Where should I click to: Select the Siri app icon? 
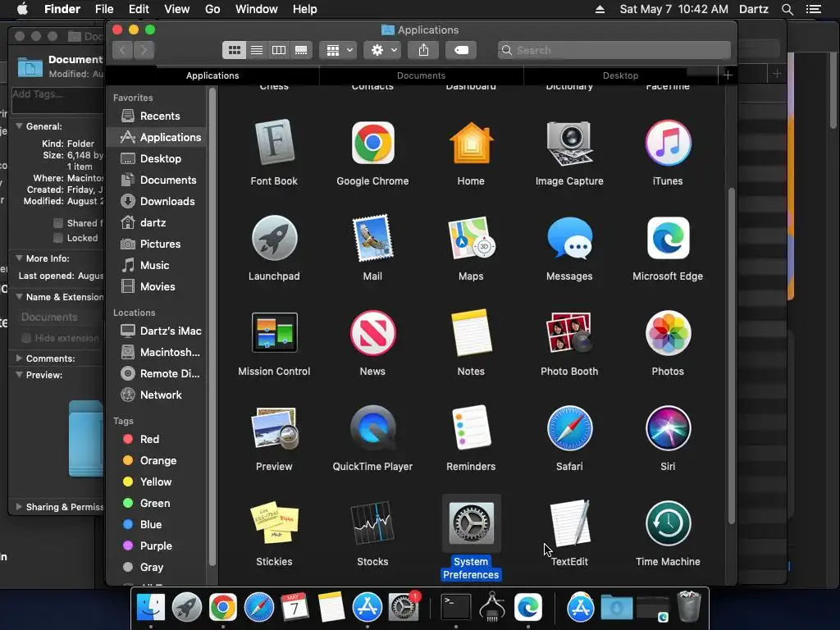668,428
